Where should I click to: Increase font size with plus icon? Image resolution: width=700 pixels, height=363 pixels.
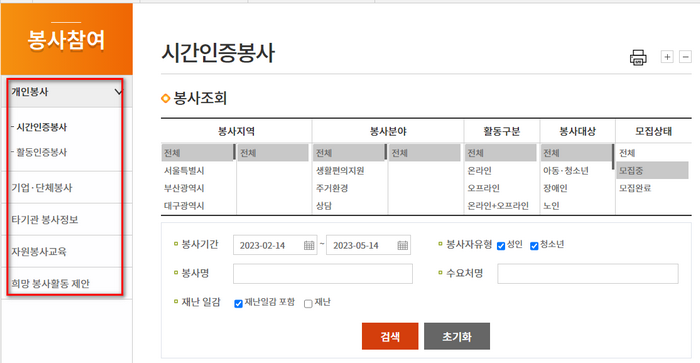[x=667, y=57]
